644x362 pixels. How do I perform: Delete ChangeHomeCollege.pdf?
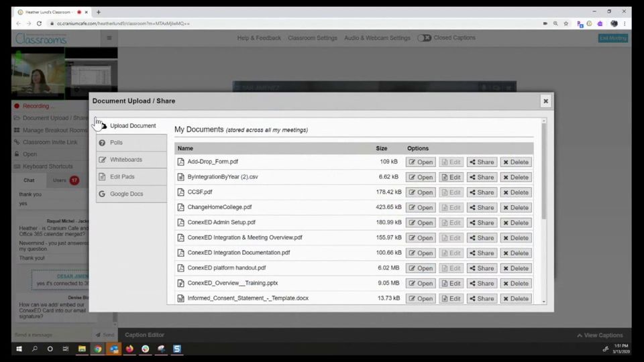[516, 208]
